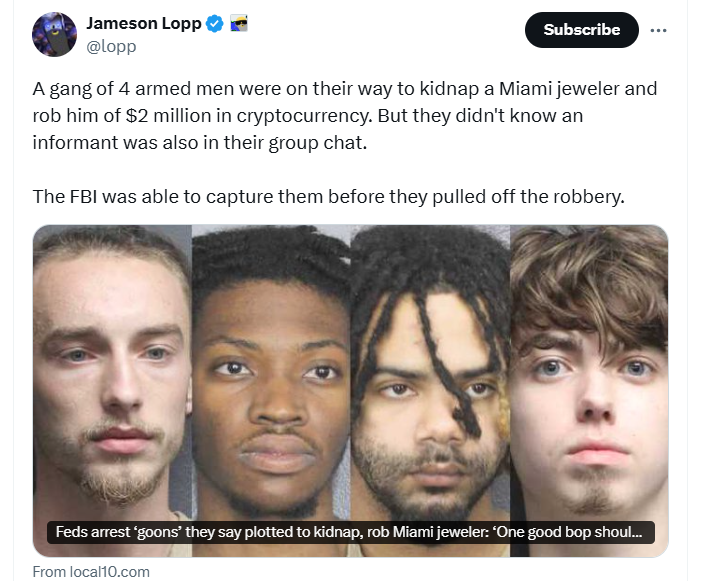
Task: Click the @lopp handle
Action: coord(111,46)
